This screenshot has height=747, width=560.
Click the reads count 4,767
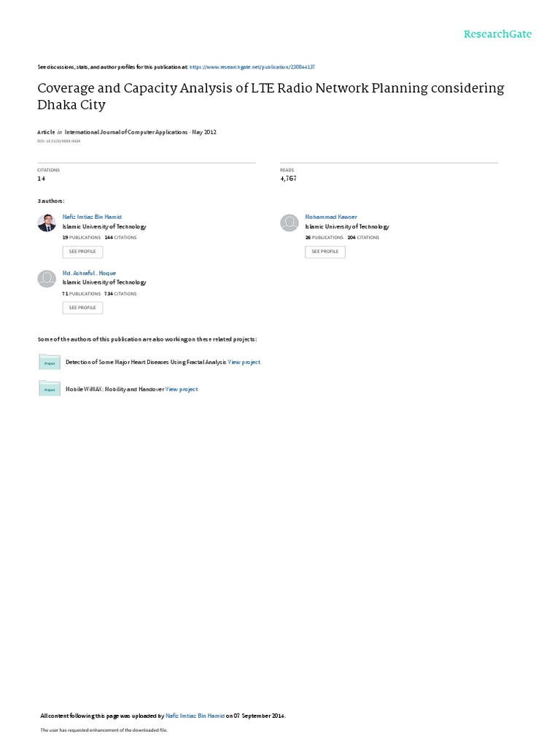coord(288,178)
